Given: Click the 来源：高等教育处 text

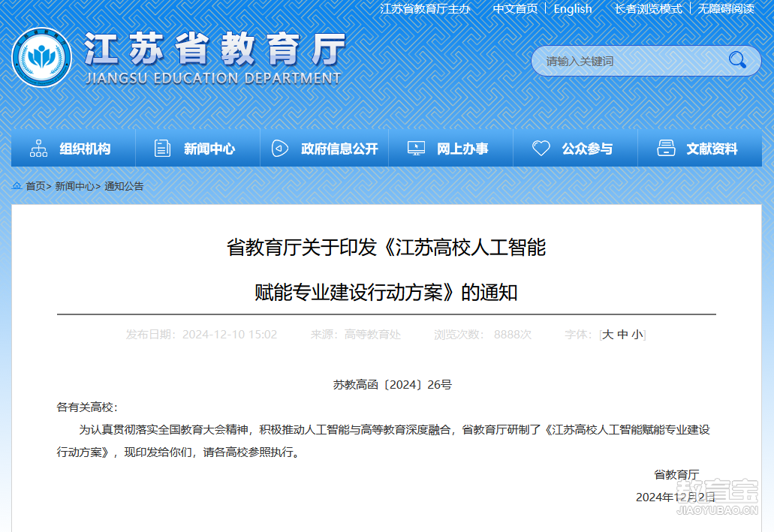Looking at the screenshot, I should click(x=355, y=335).
